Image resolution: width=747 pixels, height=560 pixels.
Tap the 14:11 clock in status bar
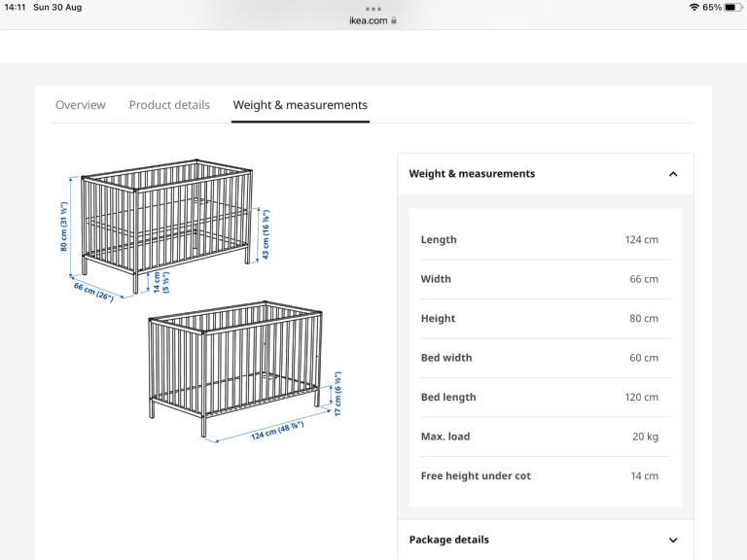(15, 7)
